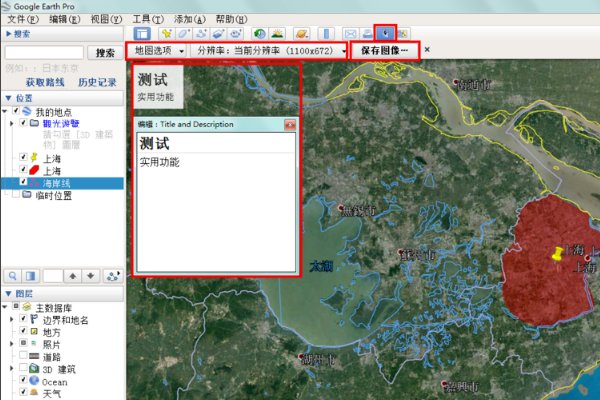Click the yellow pushpin icon beside 上海
Screen dimensions: 600x400
[x=34, y=157]
